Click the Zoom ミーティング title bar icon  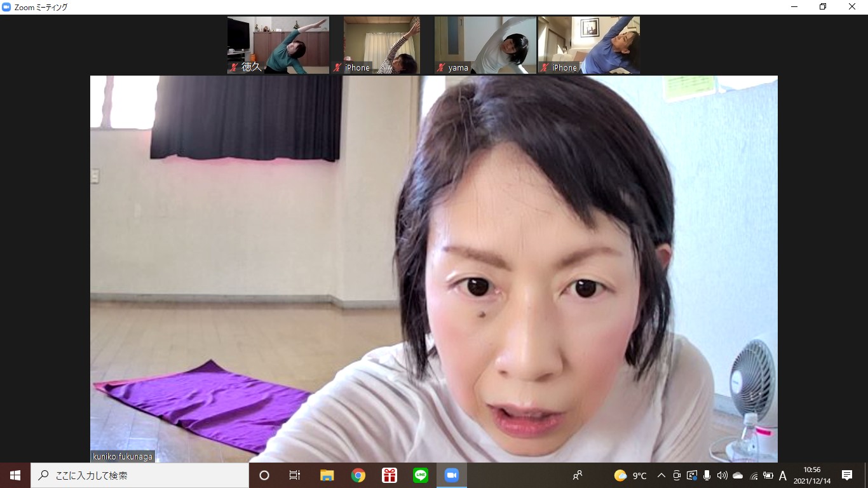(6, 7)
